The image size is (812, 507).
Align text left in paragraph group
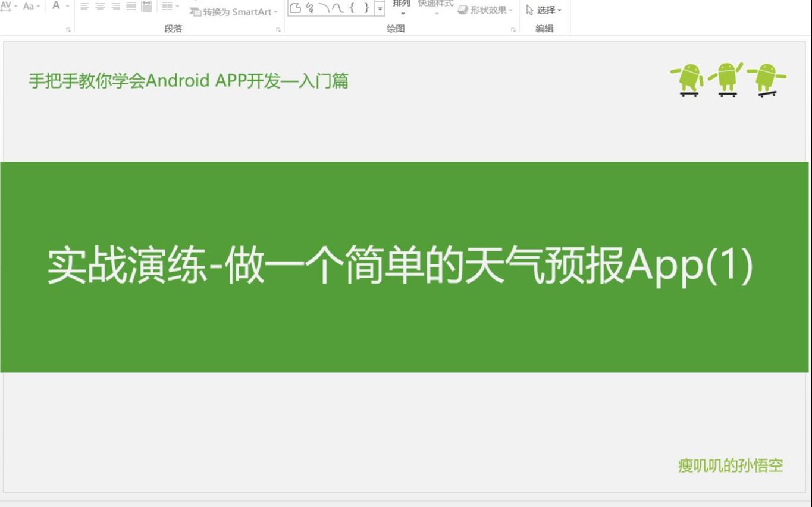[x=84, y=6]
